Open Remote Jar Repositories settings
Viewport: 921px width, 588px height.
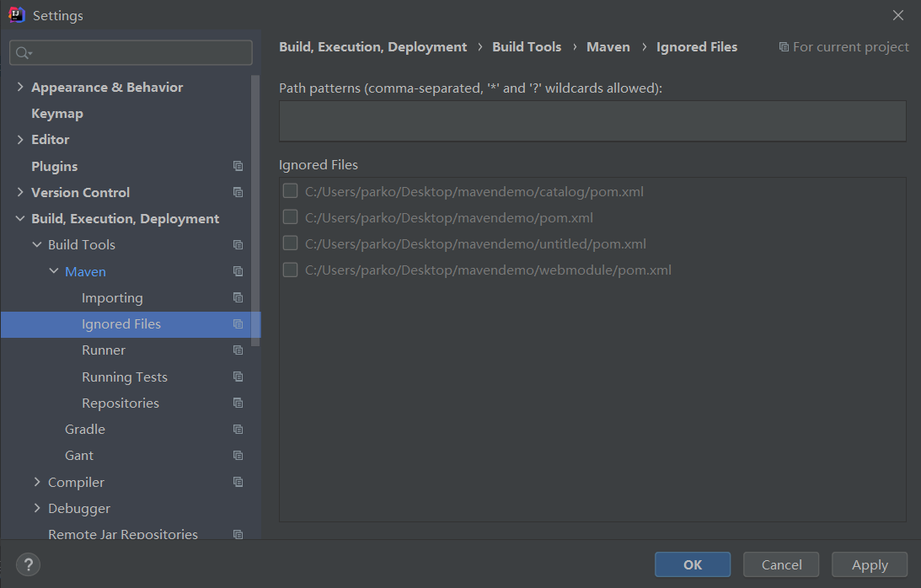point(123,535)
